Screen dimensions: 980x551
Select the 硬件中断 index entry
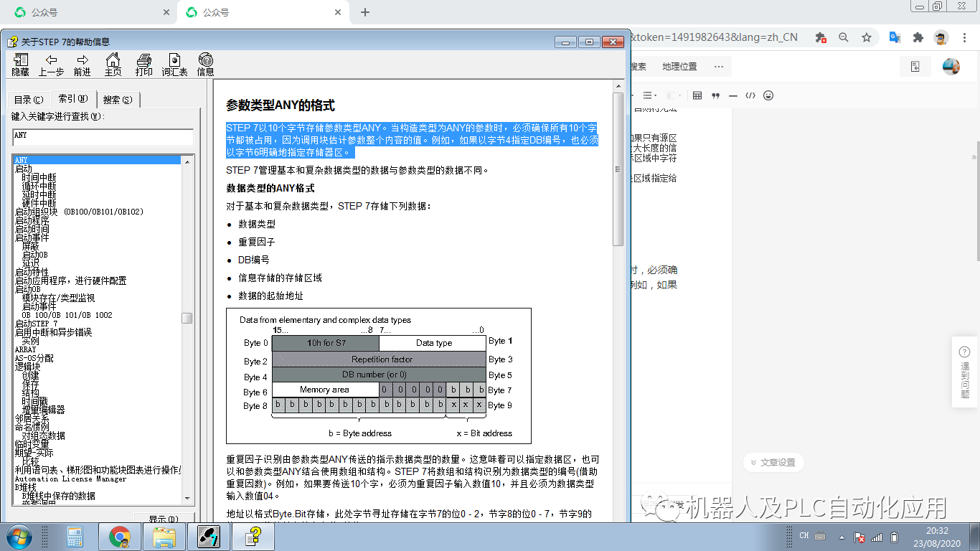(39, 203)
